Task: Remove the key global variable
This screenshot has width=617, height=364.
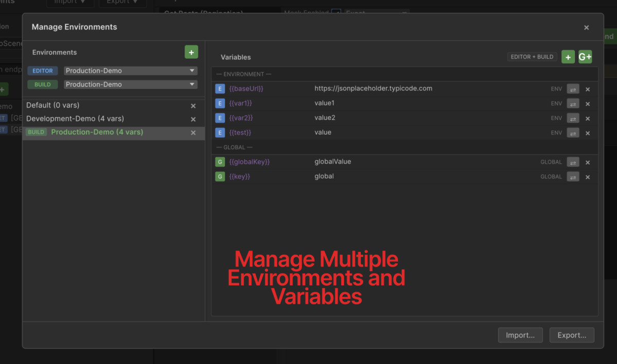Action: click(x=588, y=177)
